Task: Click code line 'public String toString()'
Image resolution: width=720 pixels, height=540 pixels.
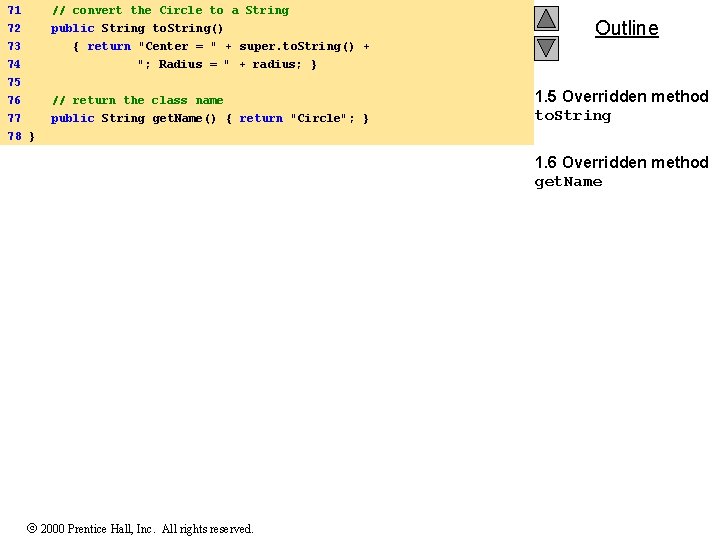Action: click(x=137, y=28)
